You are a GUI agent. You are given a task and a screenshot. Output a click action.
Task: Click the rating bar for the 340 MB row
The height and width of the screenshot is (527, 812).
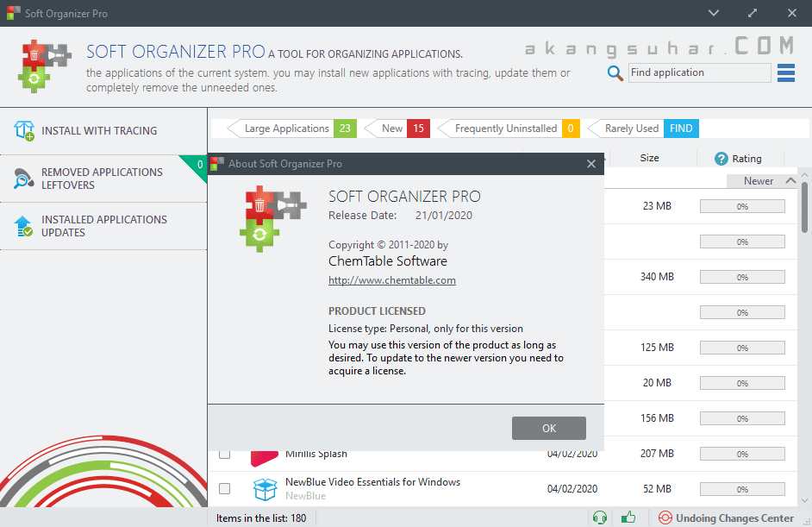742,277
